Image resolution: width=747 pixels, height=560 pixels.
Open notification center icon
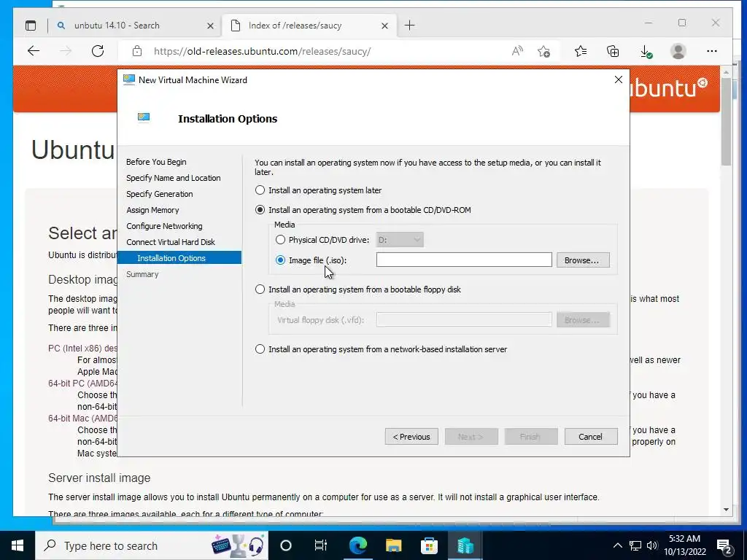click(x=724, y=546)
